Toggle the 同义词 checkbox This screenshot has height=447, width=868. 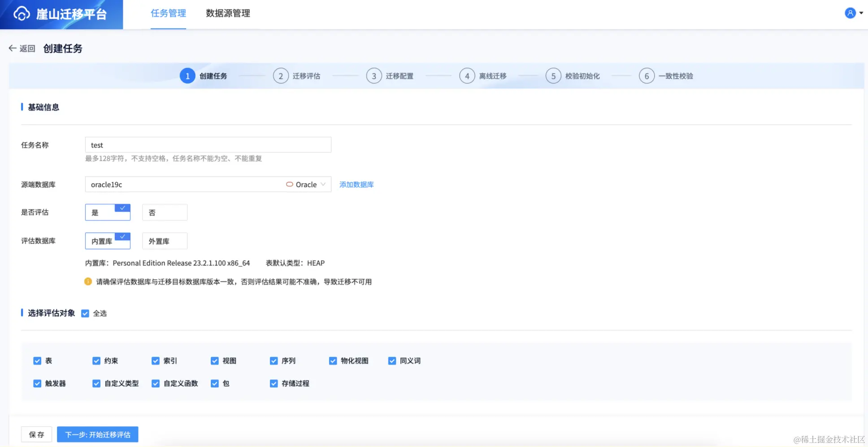click(x=392, y=361)
